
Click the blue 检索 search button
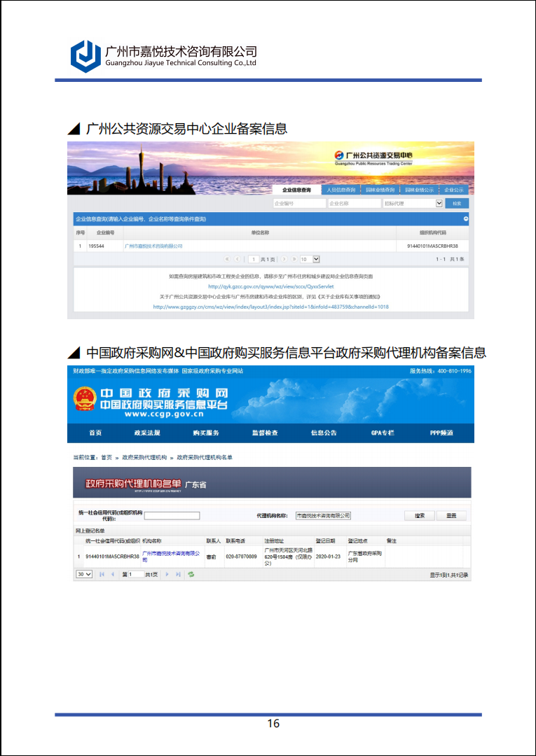457,204
